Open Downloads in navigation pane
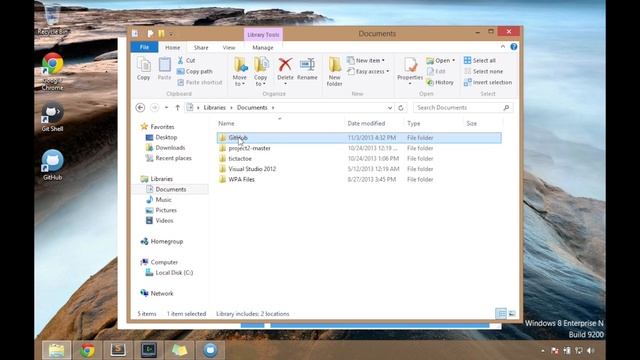Image resolution: width=640 pixels, height=360 pixels. pos(170,148)
